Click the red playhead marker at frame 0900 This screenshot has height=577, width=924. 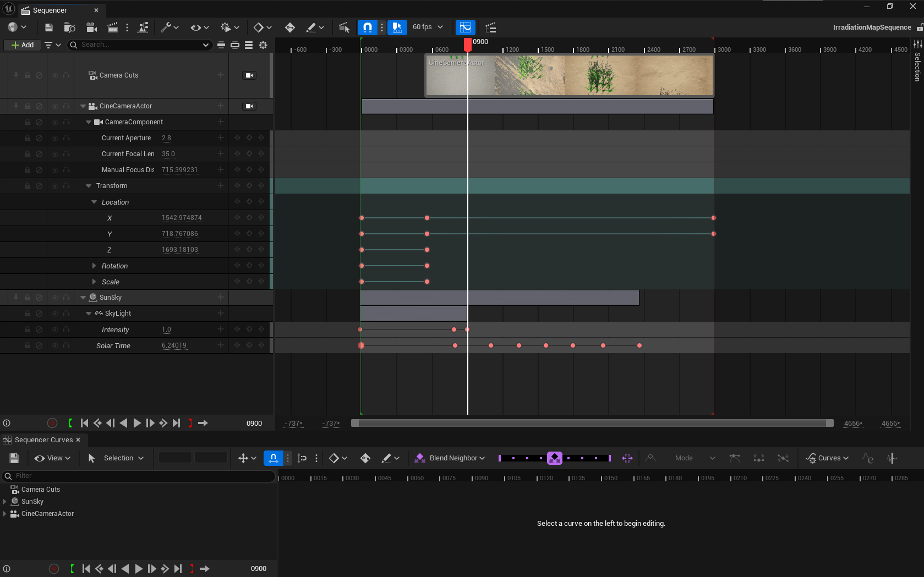click(x=467, y=44)
